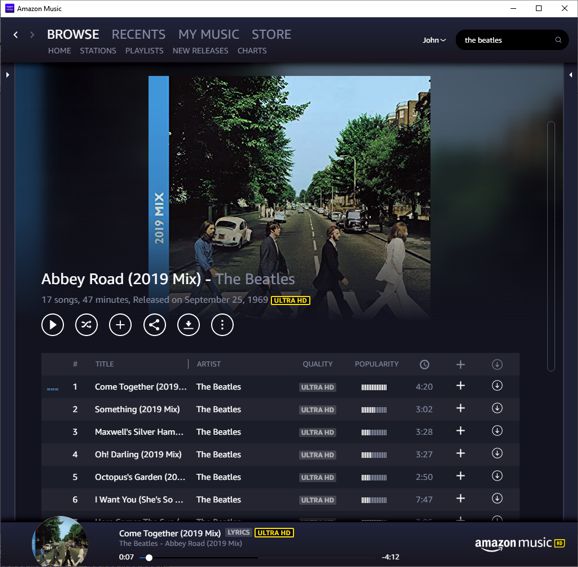Open the HOME sub-tab

(59, 51)
